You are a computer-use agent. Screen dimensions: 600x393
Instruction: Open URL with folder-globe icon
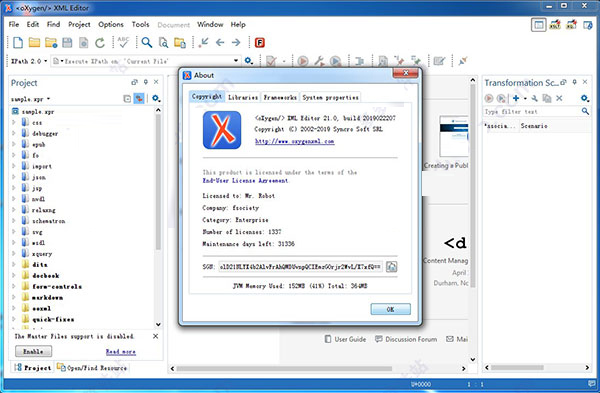(51, 42)
